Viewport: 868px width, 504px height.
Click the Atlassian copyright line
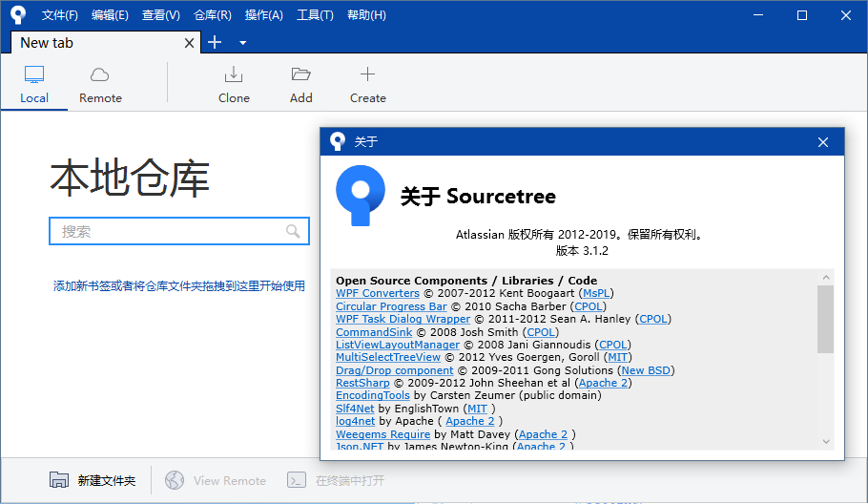point(582,235)
